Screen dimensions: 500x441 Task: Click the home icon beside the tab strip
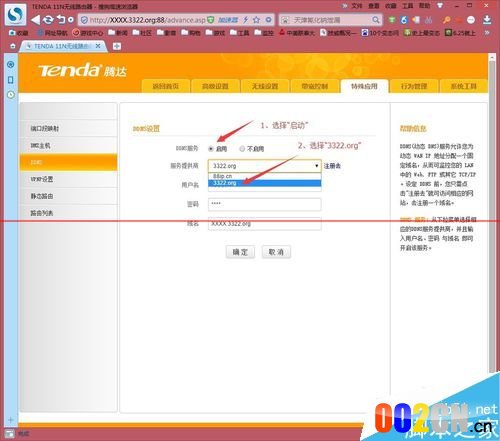pos(12,46)
